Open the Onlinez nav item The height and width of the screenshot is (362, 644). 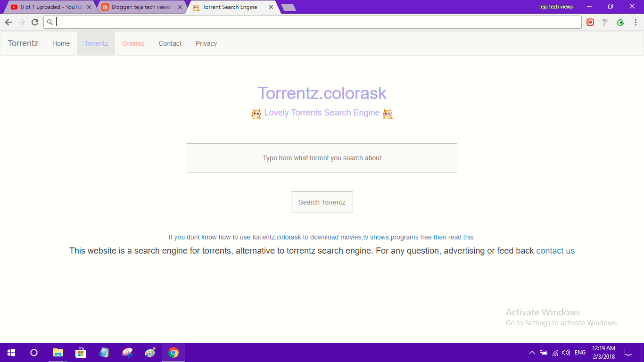point(133,43)
